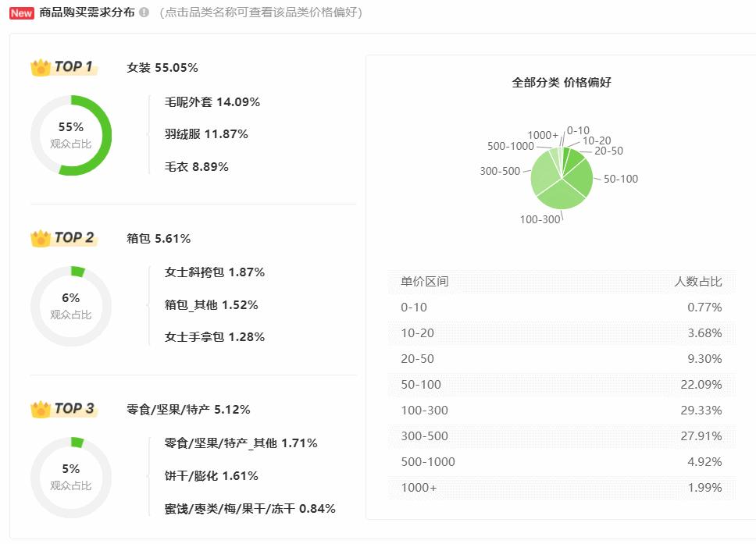The width and height of the screenshot is (756, 544).
Task: Select the 毛呢外套 14.09% subcategory
Action: 212,102
